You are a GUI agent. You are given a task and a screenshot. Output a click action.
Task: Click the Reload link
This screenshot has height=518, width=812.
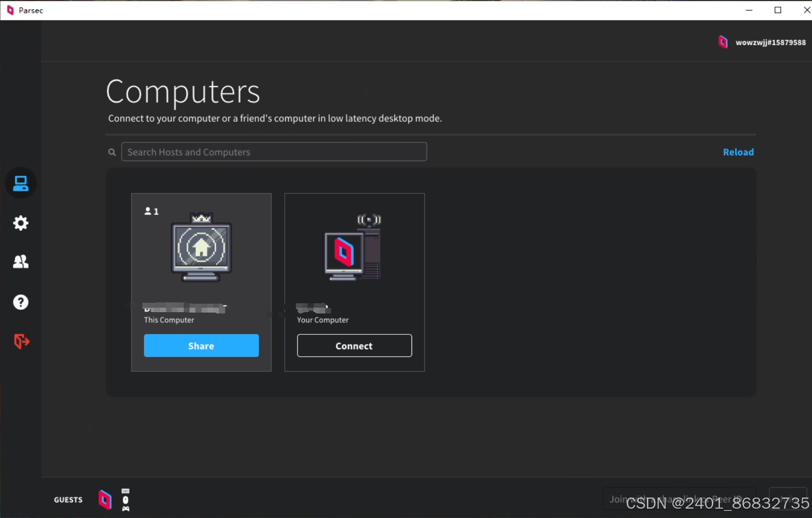coord(738,152)
